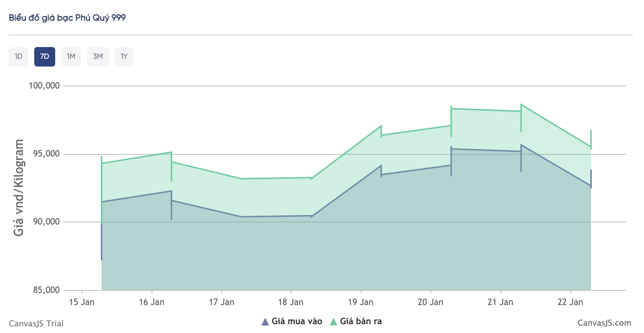This screenshot has height=333, width=644.
Task: Switch chart to 3M range
Action: 98,57
